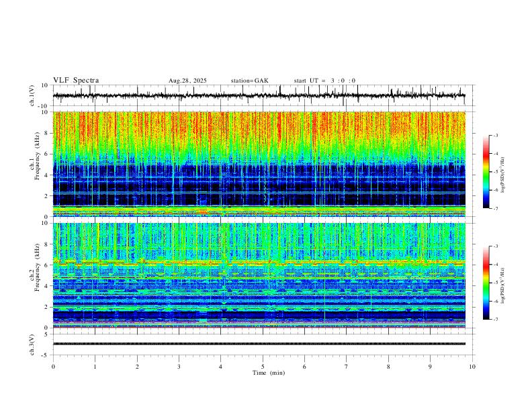532x411 pixels.
Task: Click the "3" tick on the time axis
Action: pos(179,367)
